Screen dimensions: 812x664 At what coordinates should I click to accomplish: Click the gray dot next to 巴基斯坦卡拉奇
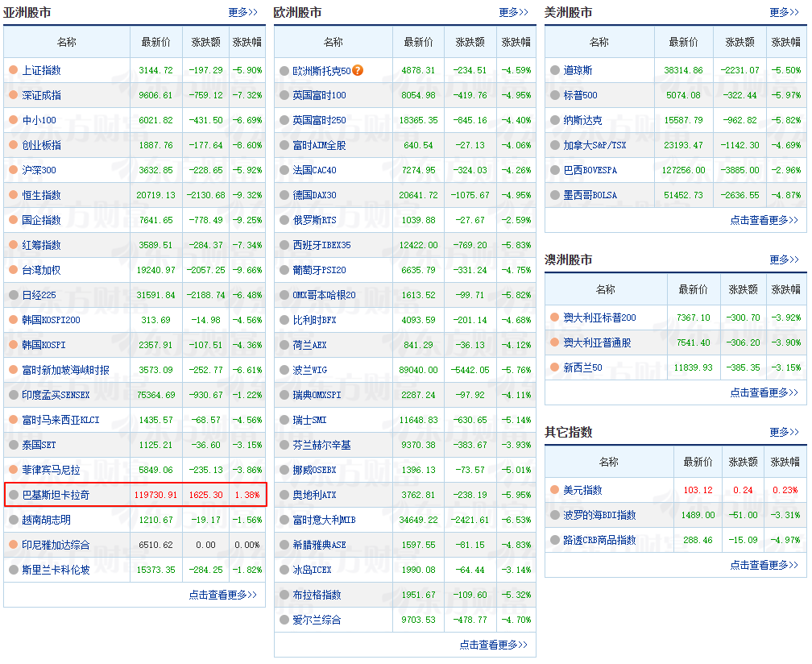(x=14, y=495)
